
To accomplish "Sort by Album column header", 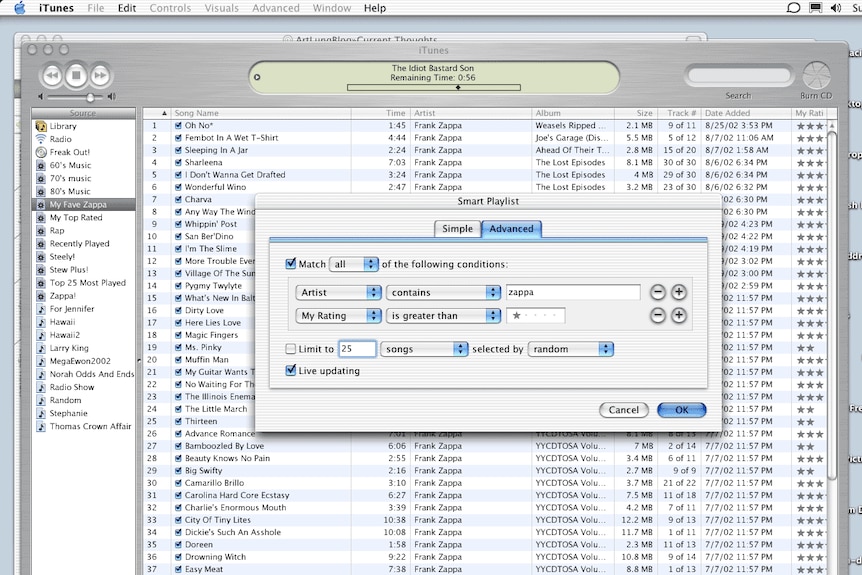I will click(x=573, y=113).
